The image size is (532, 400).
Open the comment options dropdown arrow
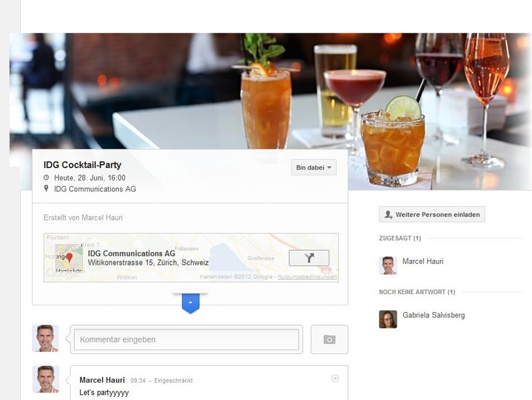coord(335,378)
